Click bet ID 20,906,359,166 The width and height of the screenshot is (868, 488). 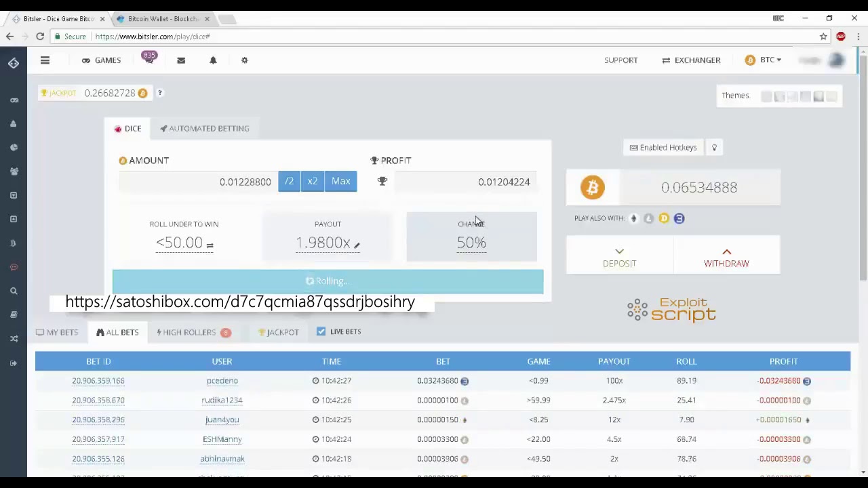pyautogui.click(x=98, y=381)
